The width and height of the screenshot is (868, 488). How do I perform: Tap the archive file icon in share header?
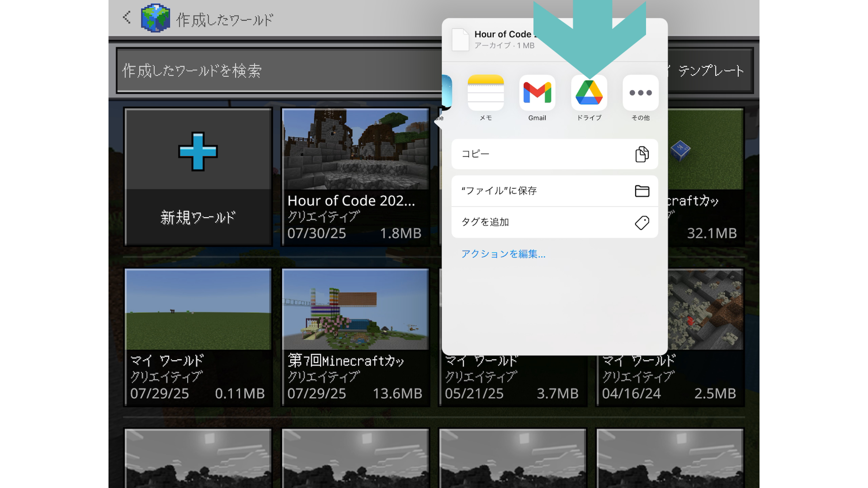tap(460, 39)
